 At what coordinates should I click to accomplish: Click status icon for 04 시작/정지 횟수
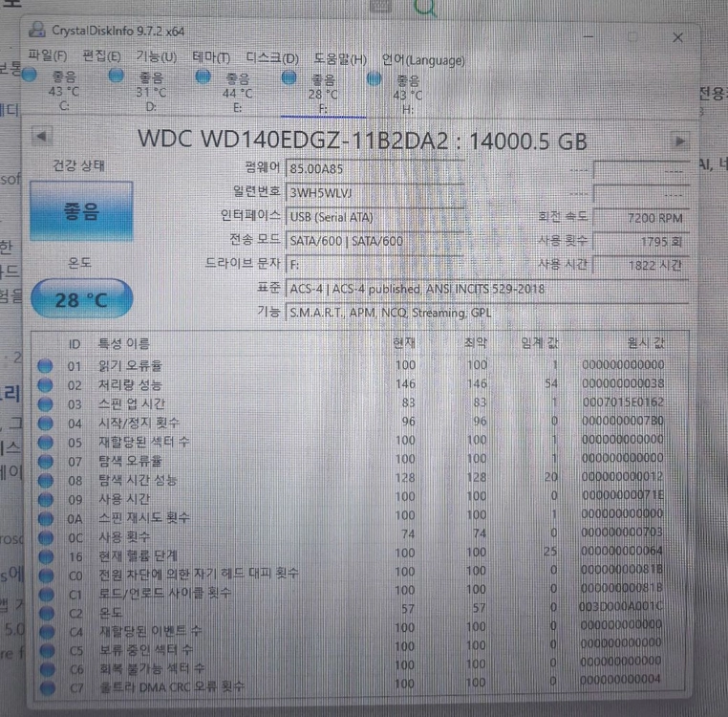(46, 423)
